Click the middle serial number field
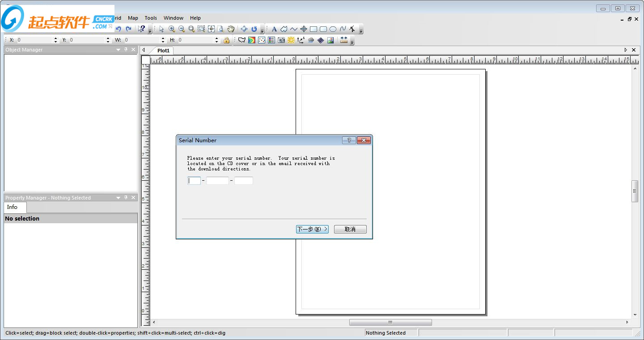 coord(217,181)
